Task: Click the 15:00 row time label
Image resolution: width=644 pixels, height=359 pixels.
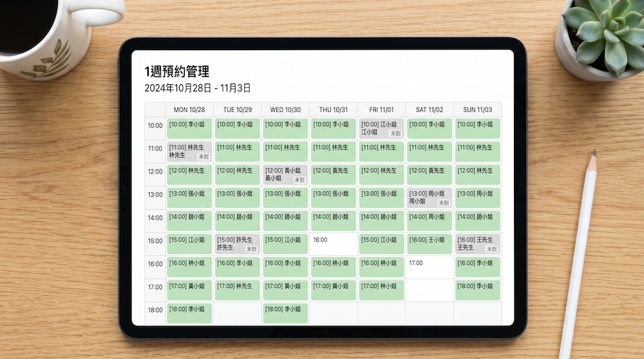Action: (x=155, y=241)
